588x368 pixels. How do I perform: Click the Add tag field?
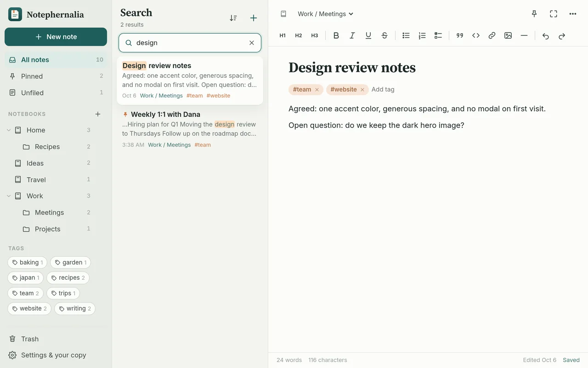point(383,90)
